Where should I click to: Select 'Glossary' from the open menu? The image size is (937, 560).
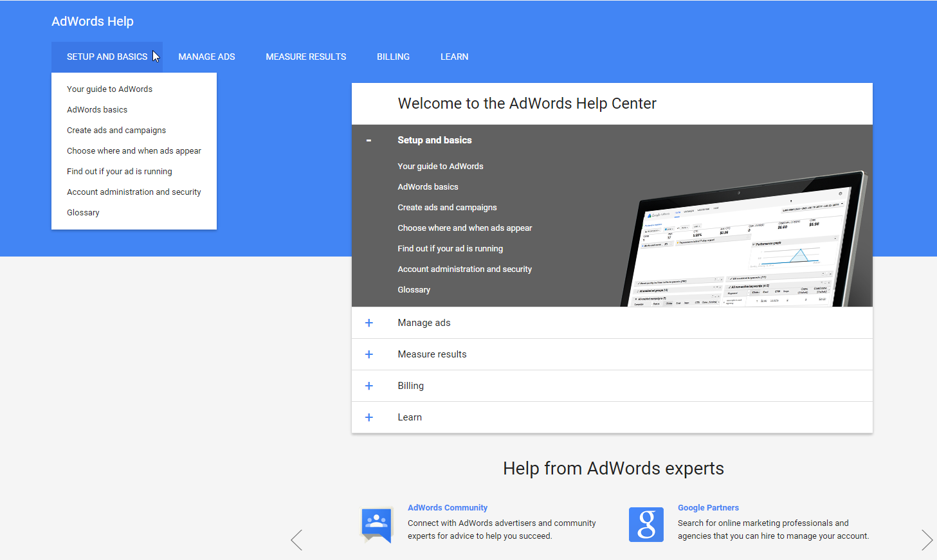coord(83,212)
